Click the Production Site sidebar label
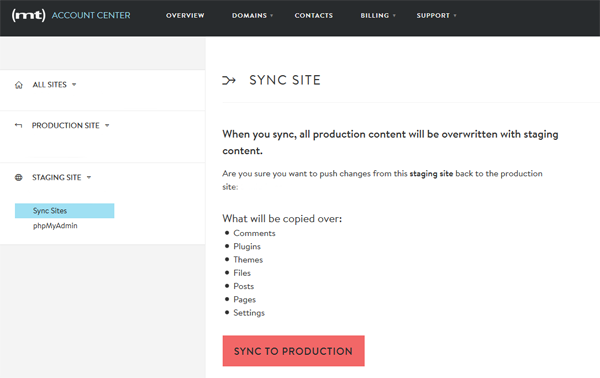The width and height of the screenshot is (600, 378). (x=65, y=125)
